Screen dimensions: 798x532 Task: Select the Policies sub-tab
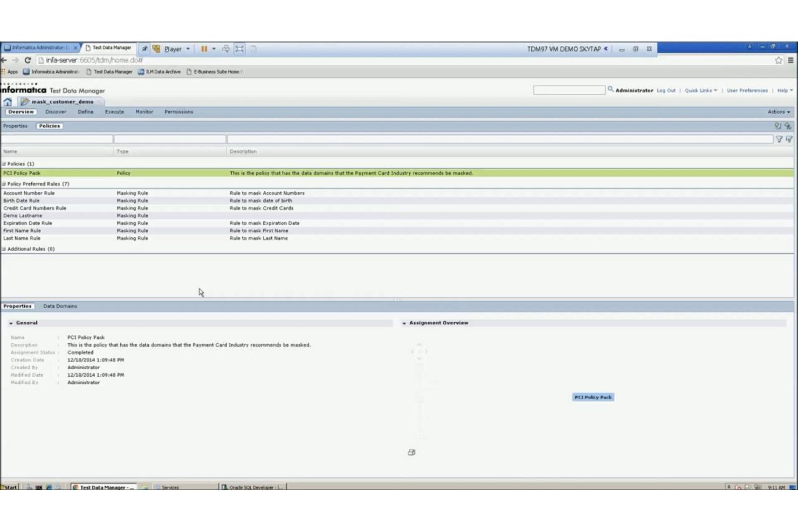tap(50, 126)
